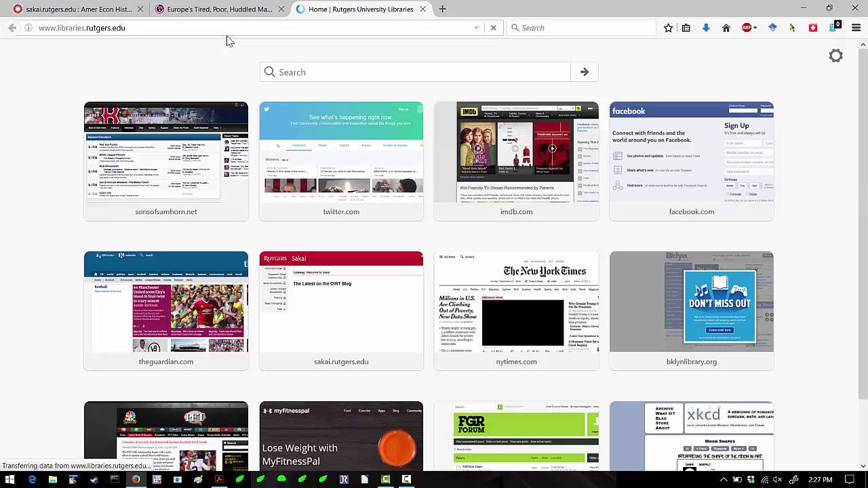Open the NBC ProFootballTalk tile

(166, 436)
